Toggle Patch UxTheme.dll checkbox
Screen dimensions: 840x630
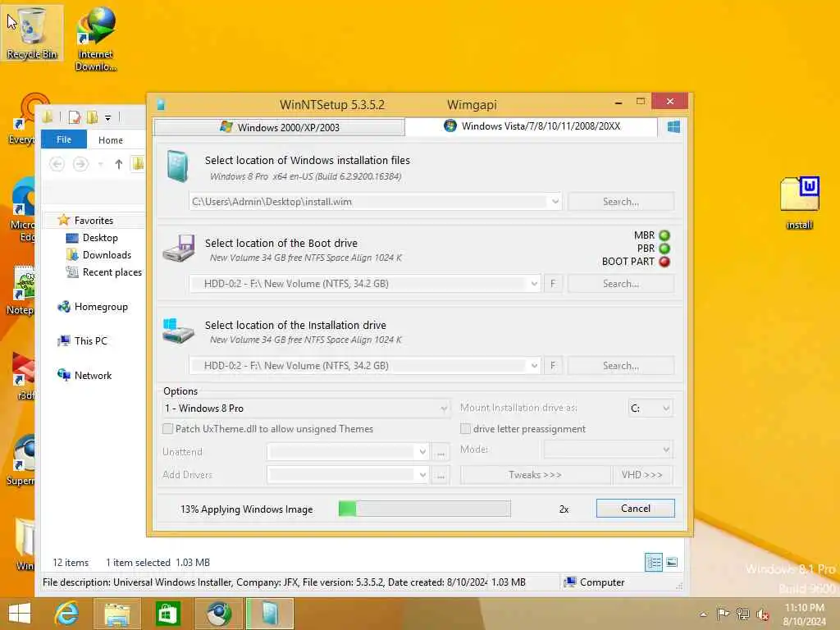tap(167, 428)
